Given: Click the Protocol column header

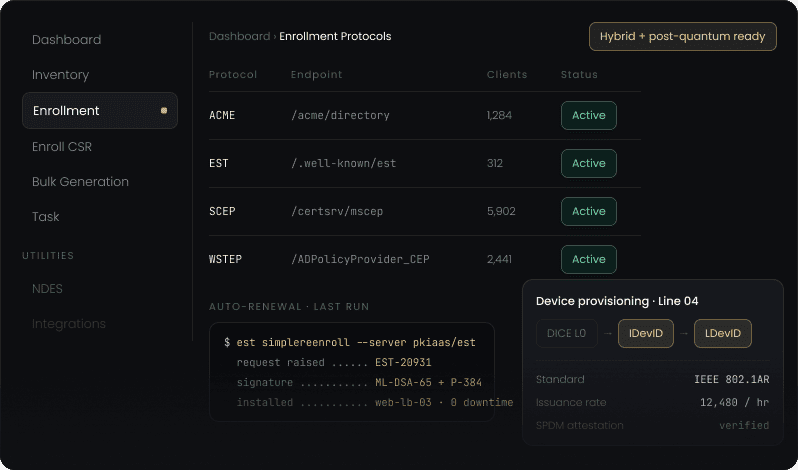Looking at the screenshot, I should [x=233, y=74].
